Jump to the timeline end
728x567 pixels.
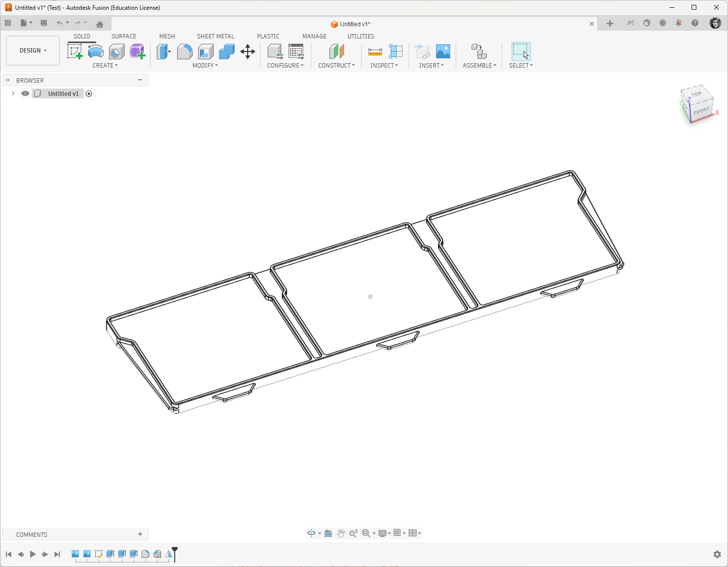point(57,554)
